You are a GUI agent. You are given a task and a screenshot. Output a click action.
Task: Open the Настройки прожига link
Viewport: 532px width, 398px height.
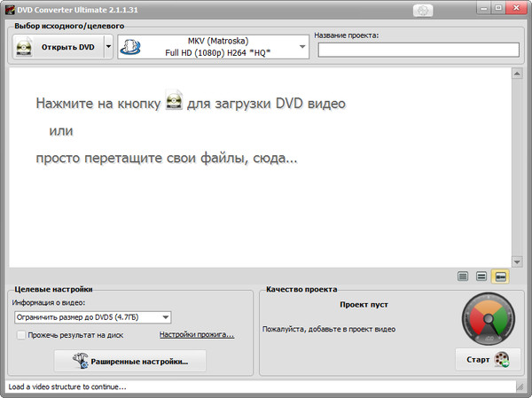click(x=196, y=335)
